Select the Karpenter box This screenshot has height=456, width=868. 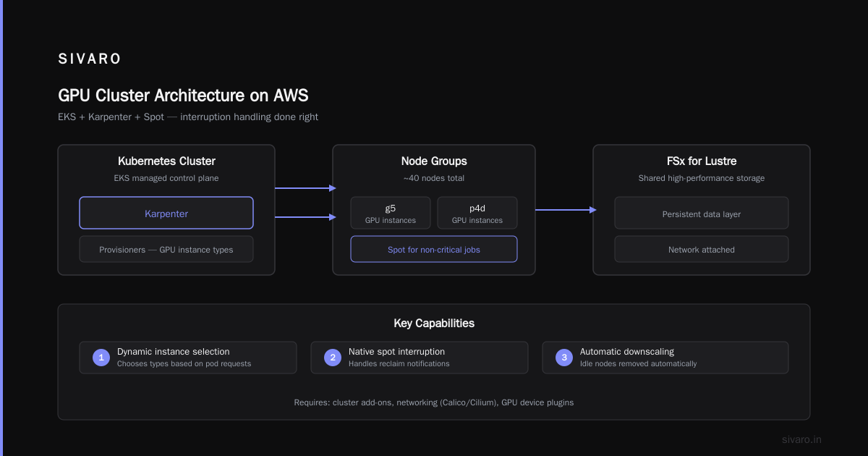[166, 213]
